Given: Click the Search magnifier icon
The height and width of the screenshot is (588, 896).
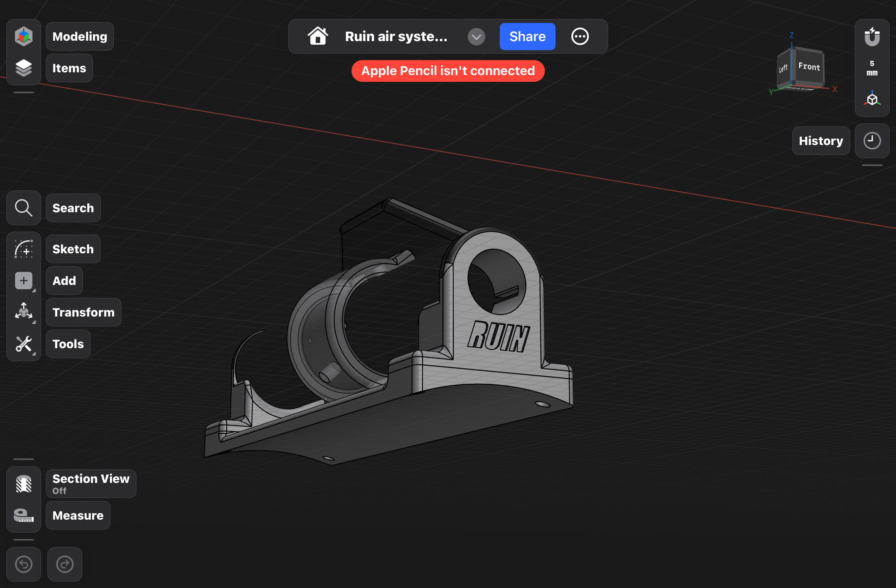Looking at the screenshot, I should [x=24, y=208].
